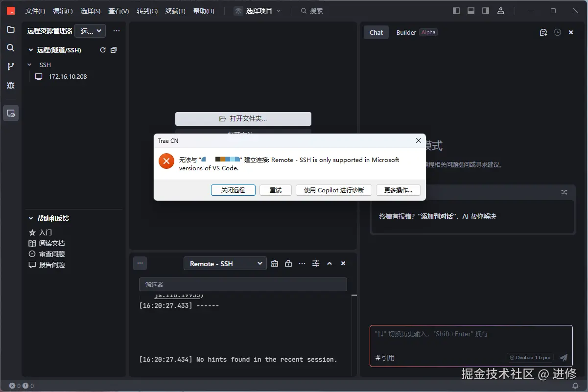Image resolution: width=588 pixels, height=392 pixels.
Task: Open chat history with the clock icon
Action: coord(557,32)
